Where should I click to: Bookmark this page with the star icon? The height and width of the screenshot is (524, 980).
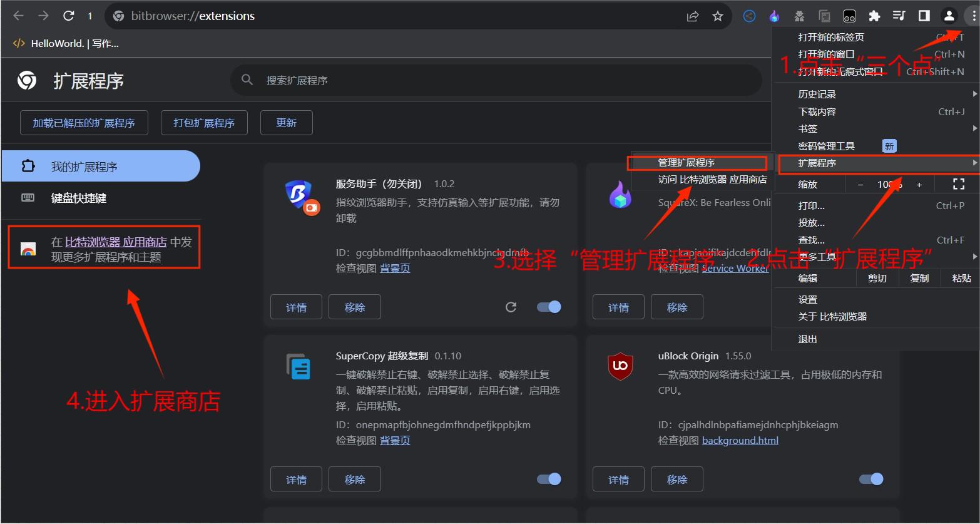pos(718,16)
